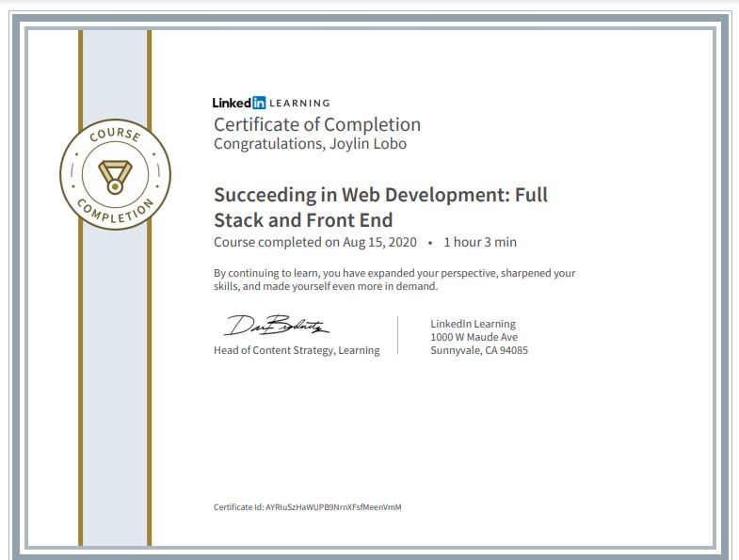Click the Certificate Id text at bottom

307,507
